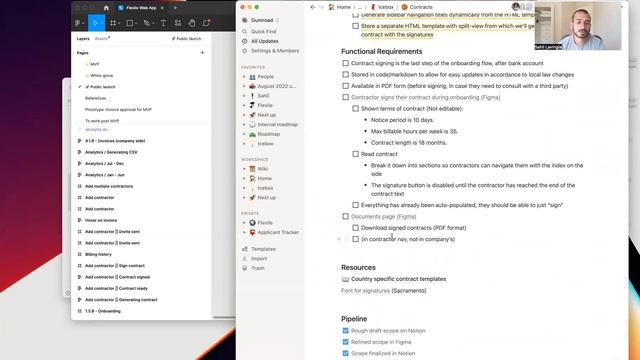640x360 pixels.
Task: Switch to the Layers tab in Figma
Action: pyautogui.click(x=83, y=39)
